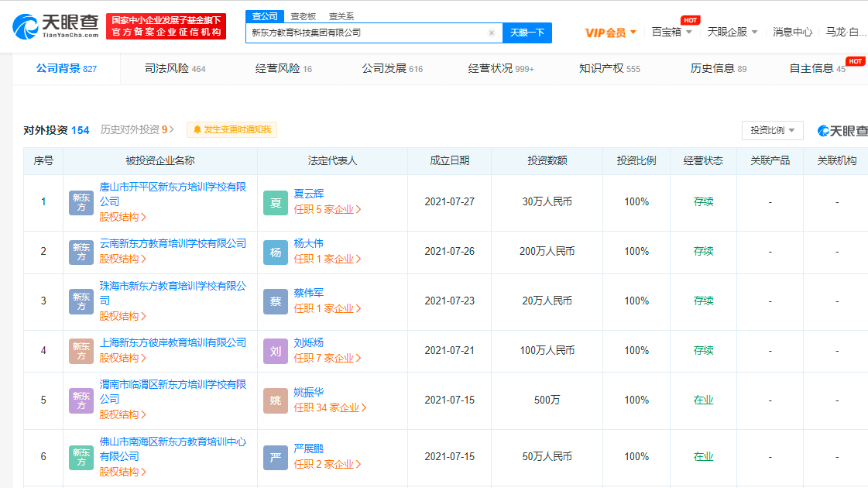Open the TianYanCha logo homepage

(x=55, y=26)
